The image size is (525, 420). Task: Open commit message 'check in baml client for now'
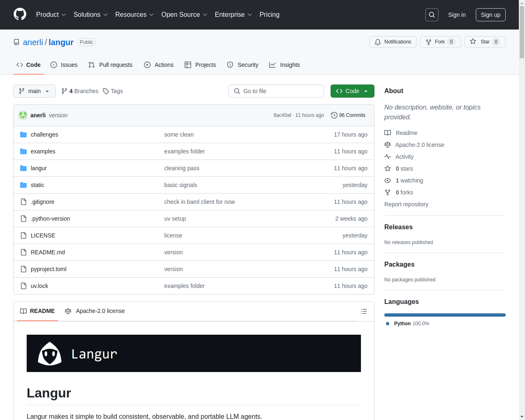coord(199,202)
